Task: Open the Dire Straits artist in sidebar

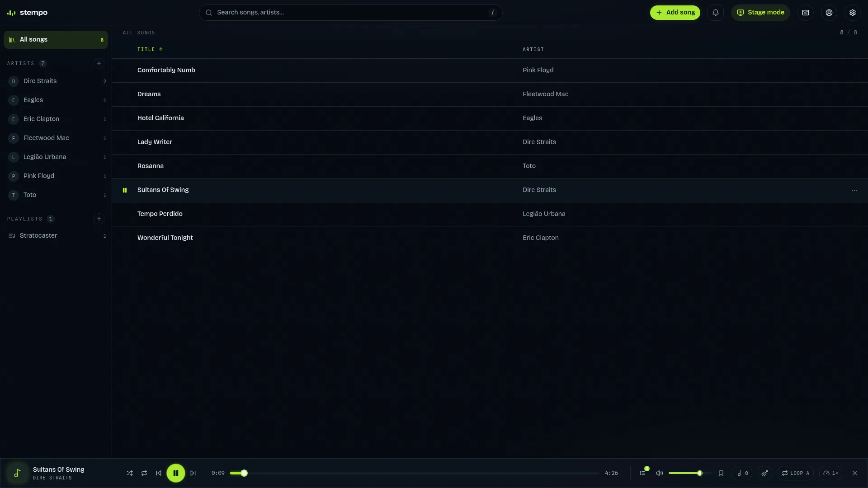Action: (x=56, y=81)
